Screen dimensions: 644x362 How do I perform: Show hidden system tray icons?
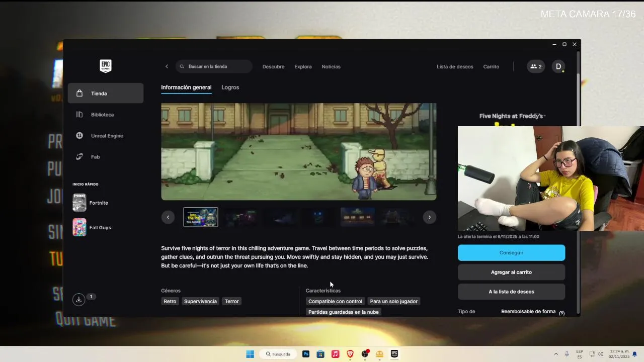pos(556,354)
